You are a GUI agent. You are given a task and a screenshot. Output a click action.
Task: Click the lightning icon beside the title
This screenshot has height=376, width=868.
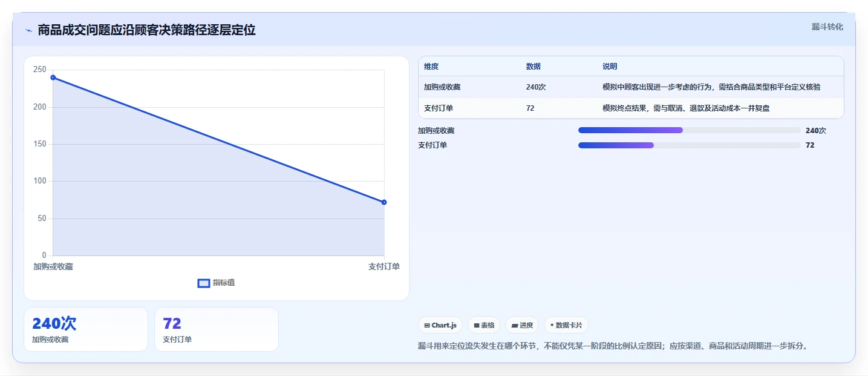(28, 30)
